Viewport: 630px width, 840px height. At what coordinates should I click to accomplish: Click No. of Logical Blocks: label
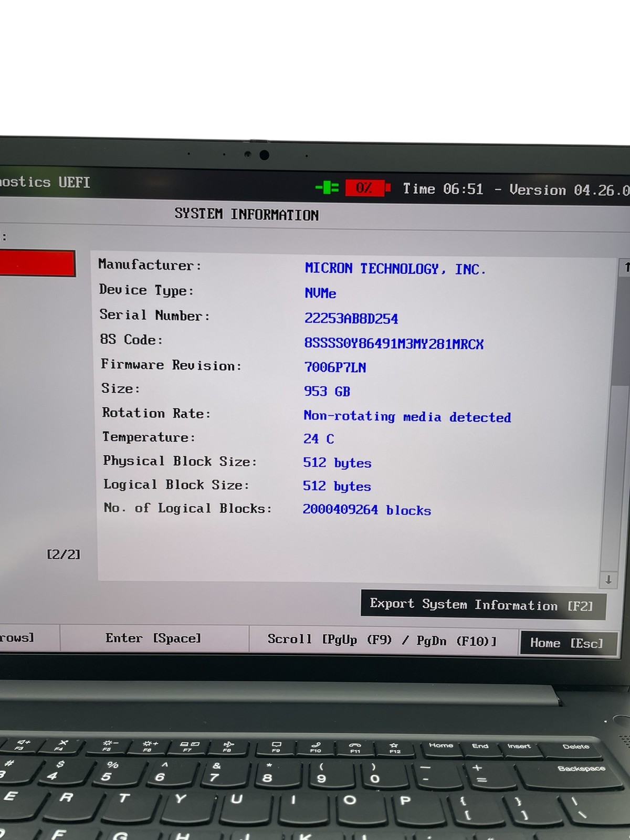(187, 508)
